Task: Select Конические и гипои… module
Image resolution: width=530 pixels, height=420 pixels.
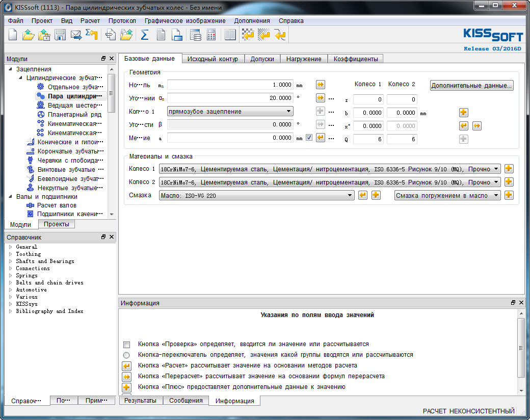Action: tap(70, 142)
